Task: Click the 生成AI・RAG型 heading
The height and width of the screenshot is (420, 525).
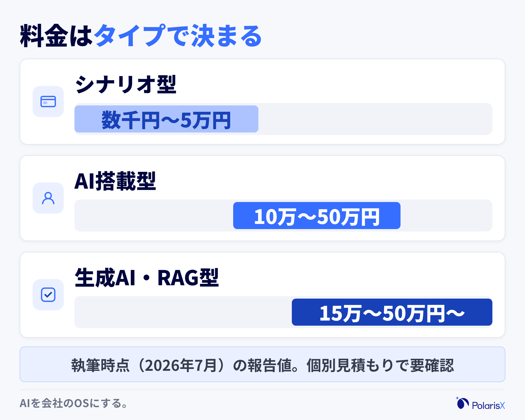Action: click(147, 277)
